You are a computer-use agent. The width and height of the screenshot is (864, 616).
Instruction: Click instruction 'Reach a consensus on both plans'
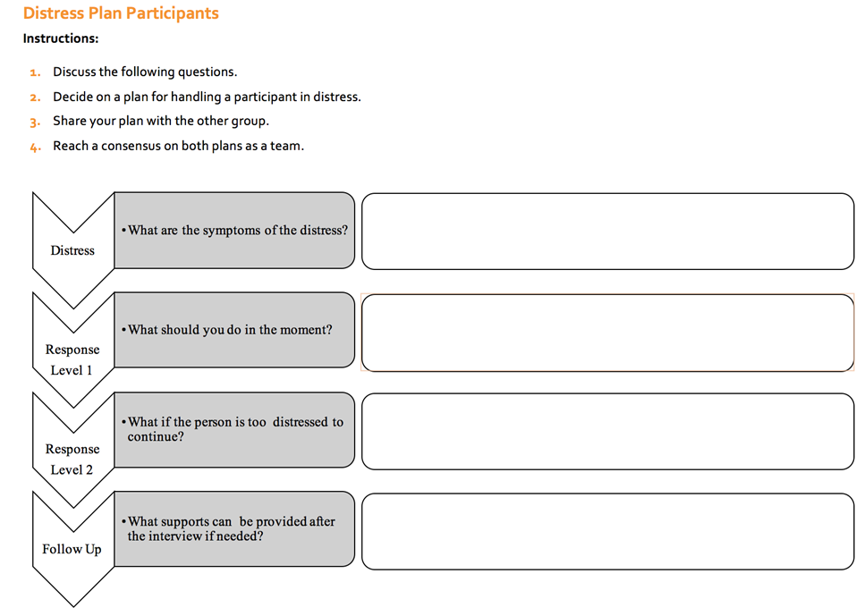tap(178, 146)
